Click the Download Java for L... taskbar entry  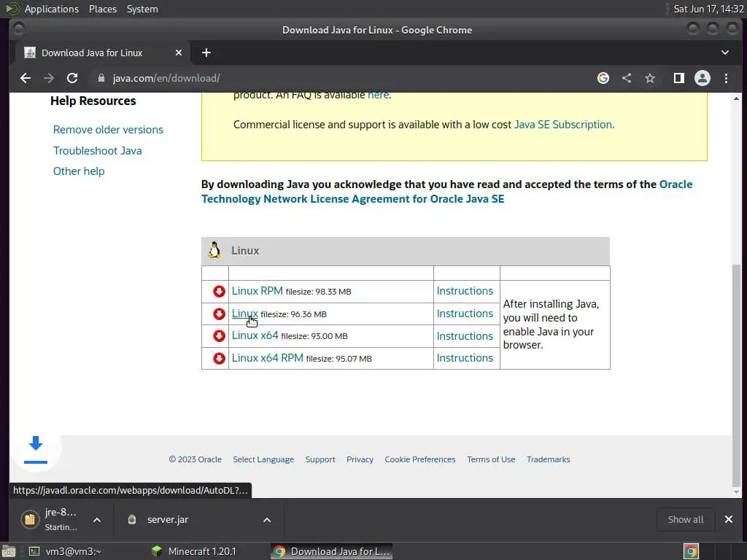click(x=332, y=551)
